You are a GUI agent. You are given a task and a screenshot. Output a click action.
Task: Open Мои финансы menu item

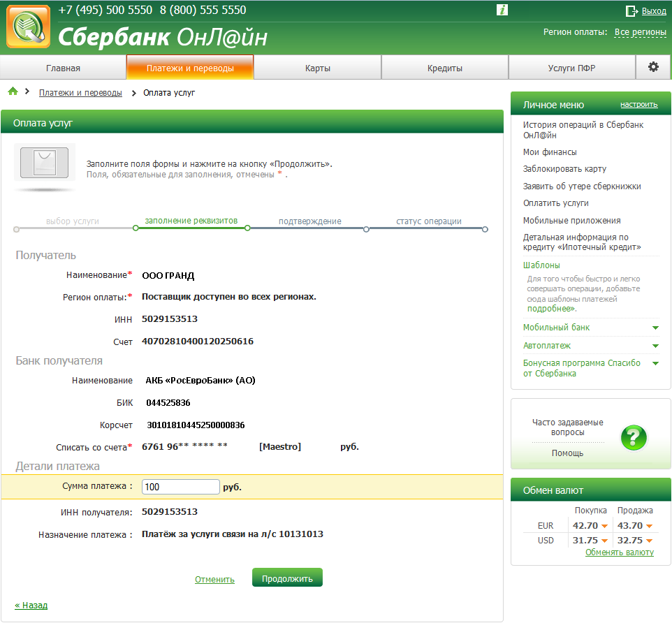point(550,152)
